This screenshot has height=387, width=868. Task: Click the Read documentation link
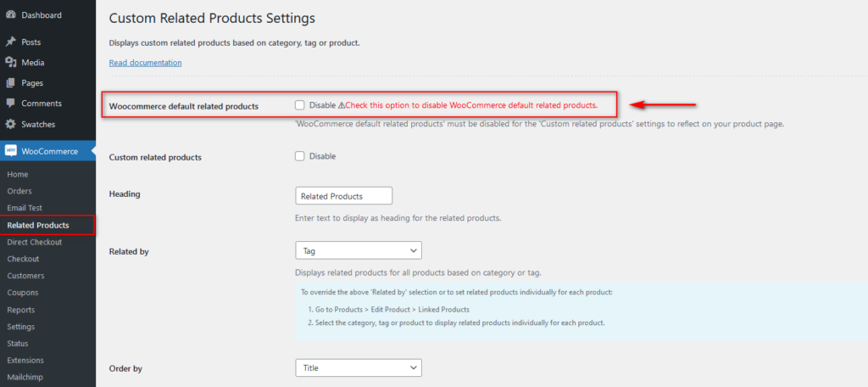click(x=145, y=63)
